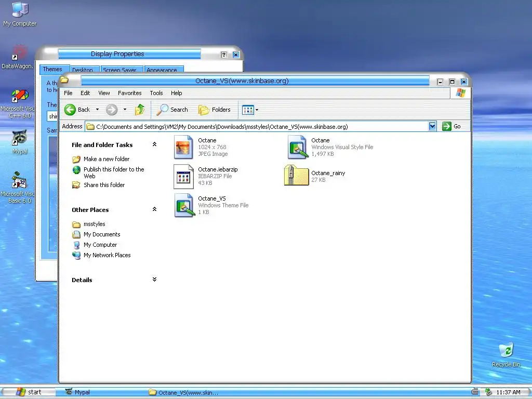Click the taskbar clock showing 11:37 AM
This screenshot has height=399, width=532.
pos(508,392)
